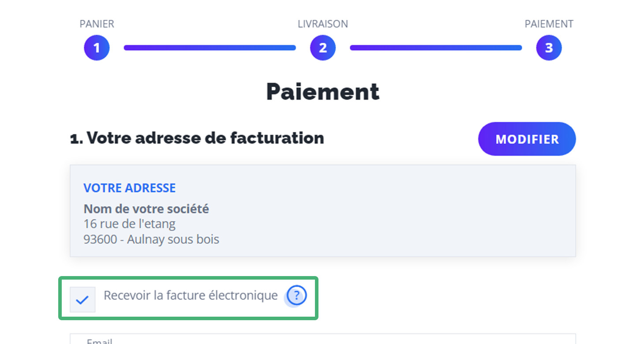Click the 'Recevoir la facture électronique' label
The width and height of the screenshot is (644, 344).
[x=191, y=295]
